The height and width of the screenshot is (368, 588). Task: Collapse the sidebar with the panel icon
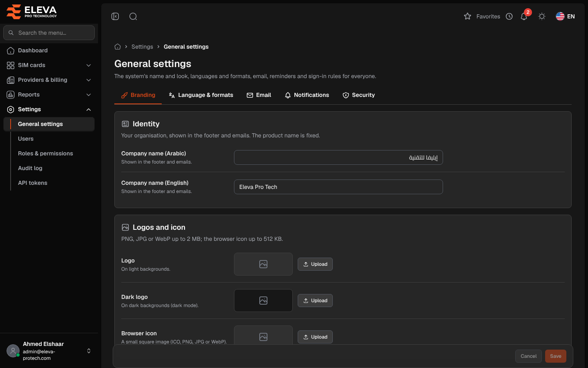tap(115, 16)
